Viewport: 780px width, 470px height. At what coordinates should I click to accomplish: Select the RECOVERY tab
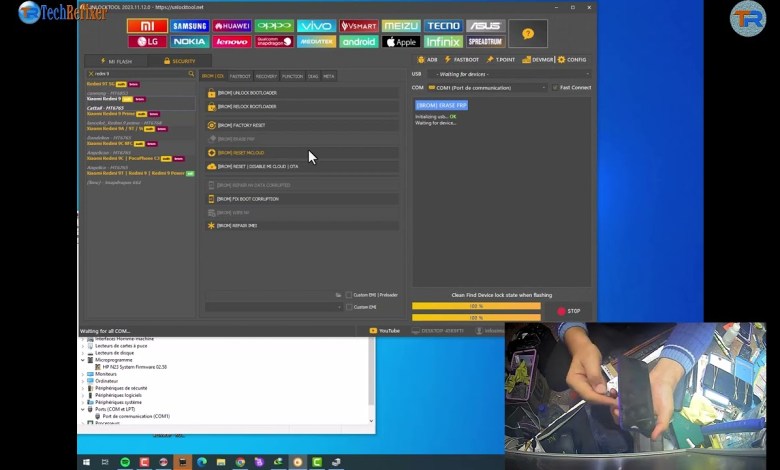click(x=266, y=76)
